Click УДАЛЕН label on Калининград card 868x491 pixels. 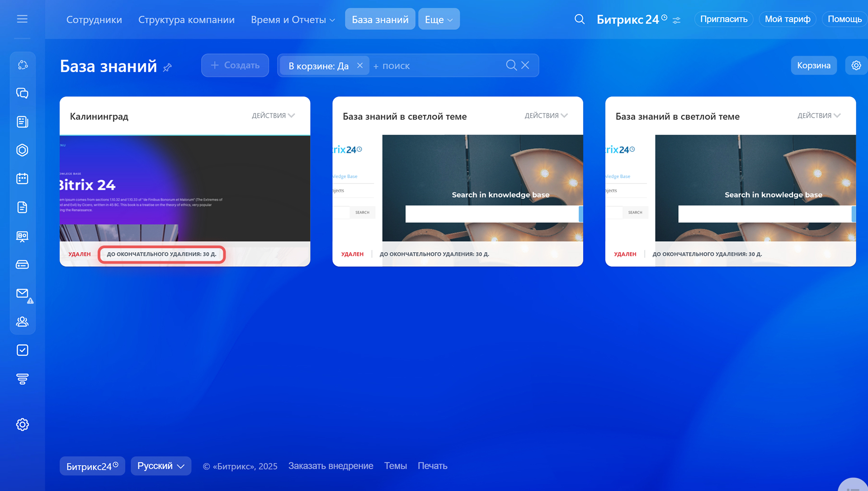coord(80,254)
